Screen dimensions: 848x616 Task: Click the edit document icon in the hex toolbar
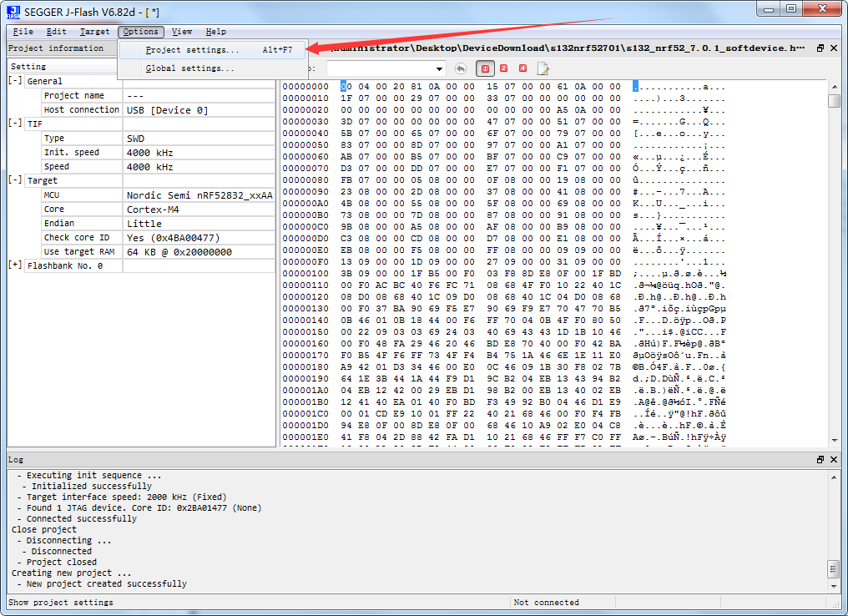point(543,68)
